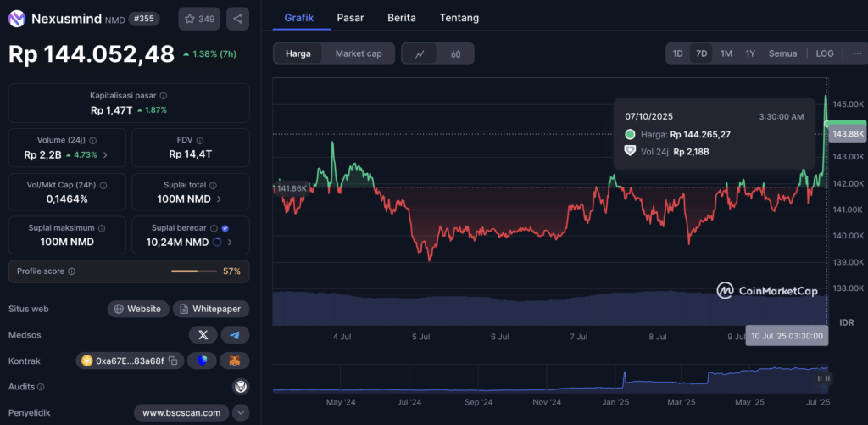This screenshot has height=425, width=868.
Task: Click the historical overview mini chart
Action: click(551, 378)
